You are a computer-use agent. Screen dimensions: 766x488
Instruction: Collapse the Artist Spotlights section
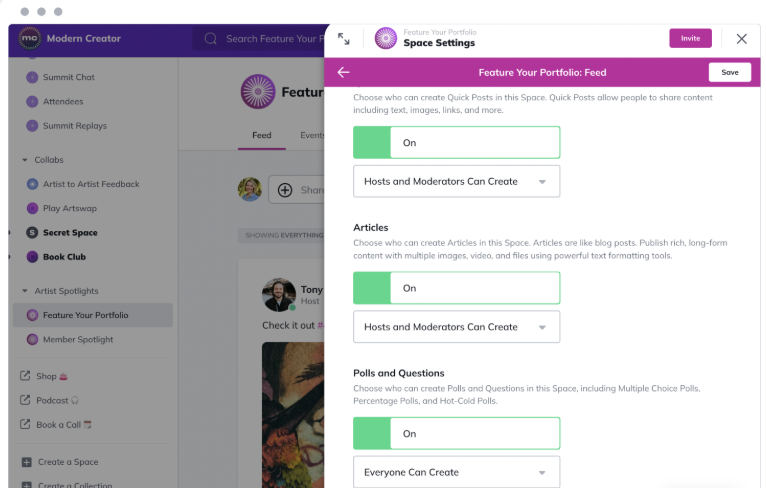(25, 291)
